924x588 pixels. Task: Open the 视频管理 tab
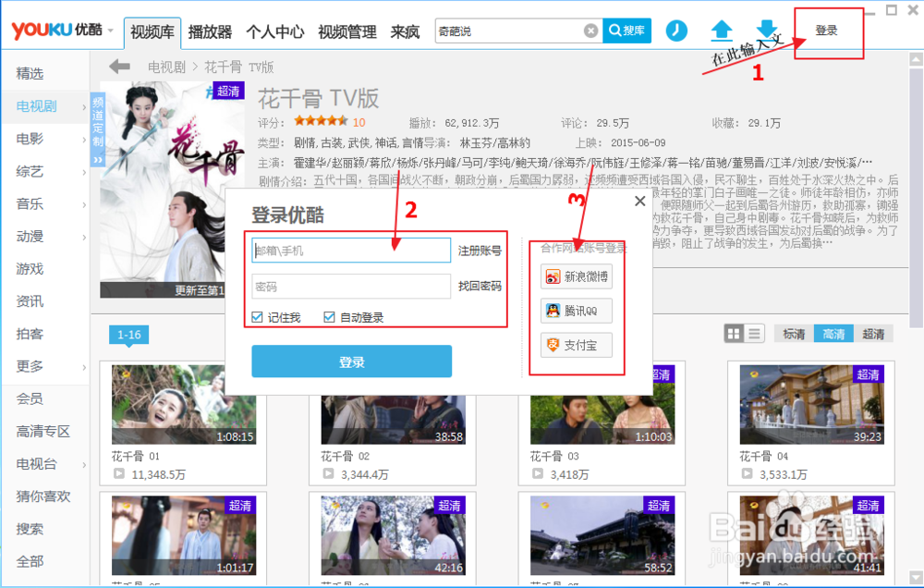pos(347,31)
